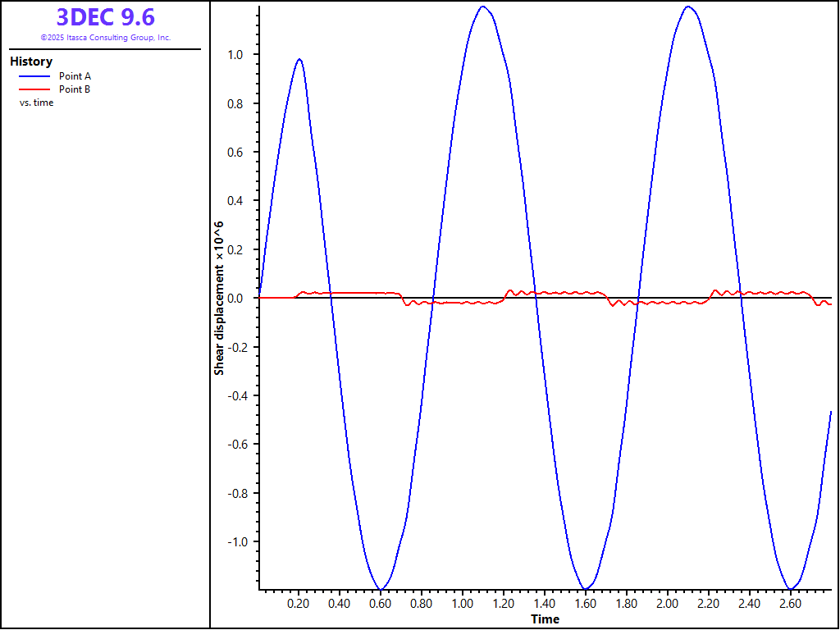
Task: Select the Point B legend label
Action: (75, 89)
